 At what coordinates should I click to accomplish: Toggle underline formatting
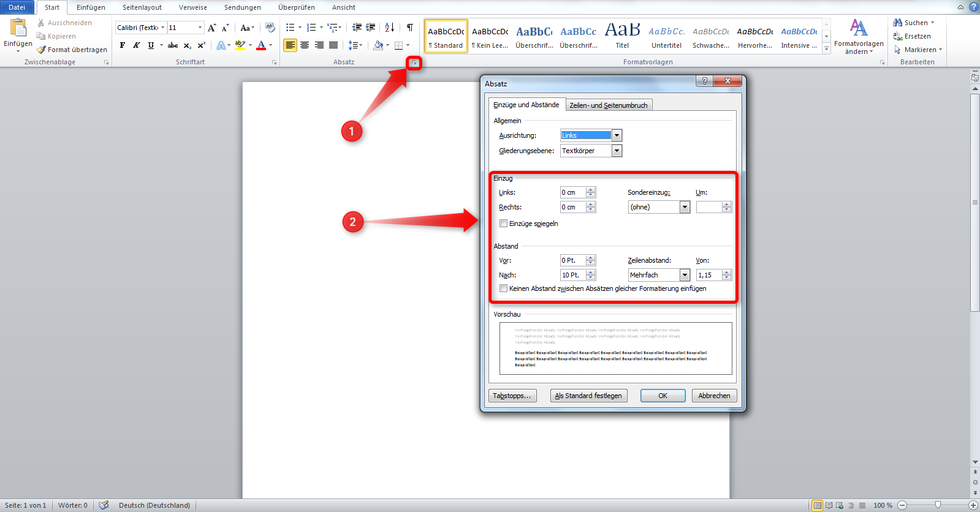pos(151,45)
